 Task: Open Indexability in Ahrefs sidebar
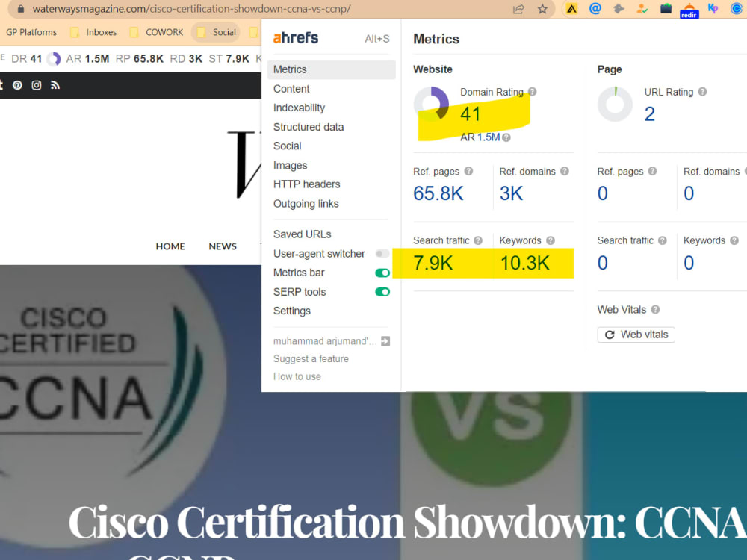[299, 108]
